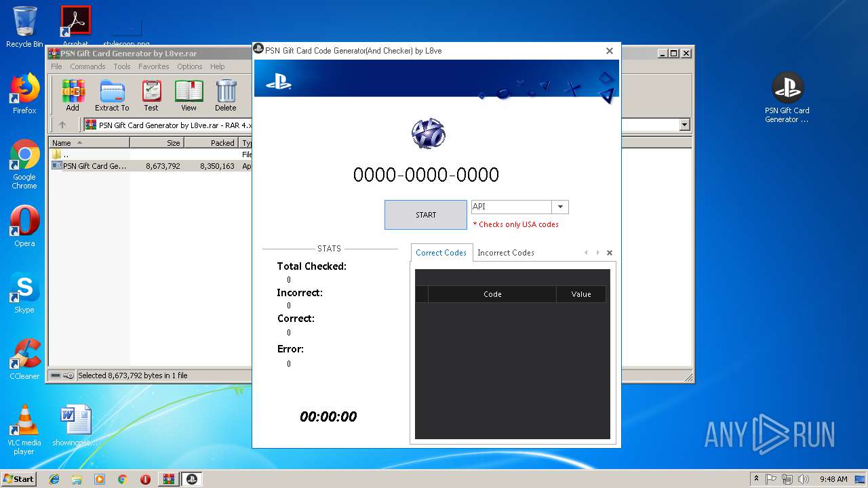The image size is (868, 488).
Task: Open WinRAR Options menu
Action: (190, 66)
